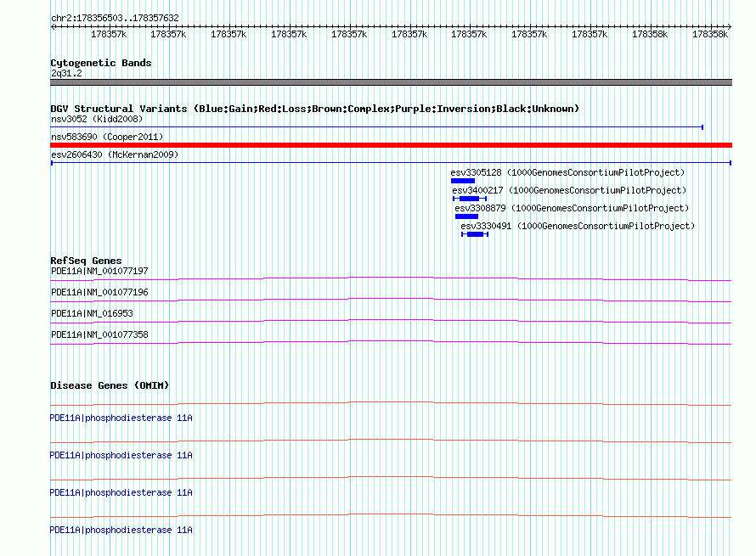Click the red nsv583690 loss variant bar

click(x=391, y=145)
